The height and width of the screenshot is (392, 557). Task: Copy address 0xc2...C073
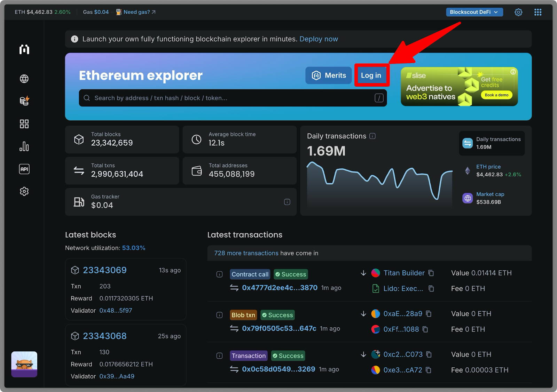pyautogui.click(x=429, y=354)
